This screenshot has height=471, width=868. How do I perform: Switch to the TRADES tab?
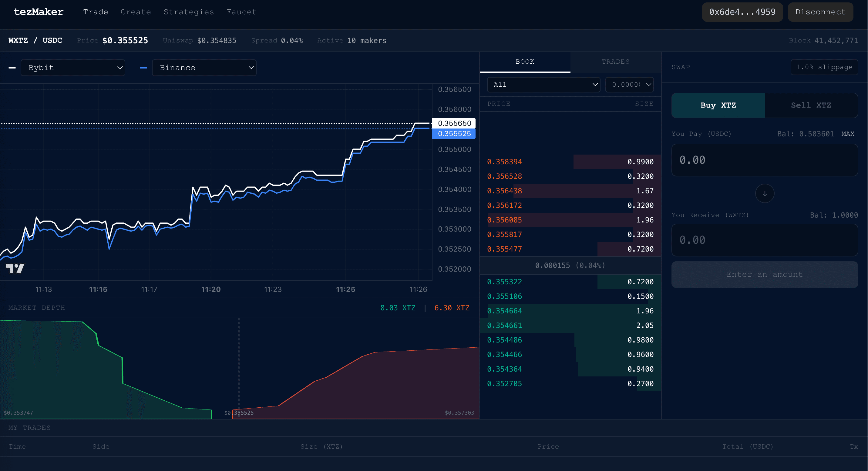tap(616, 62)
